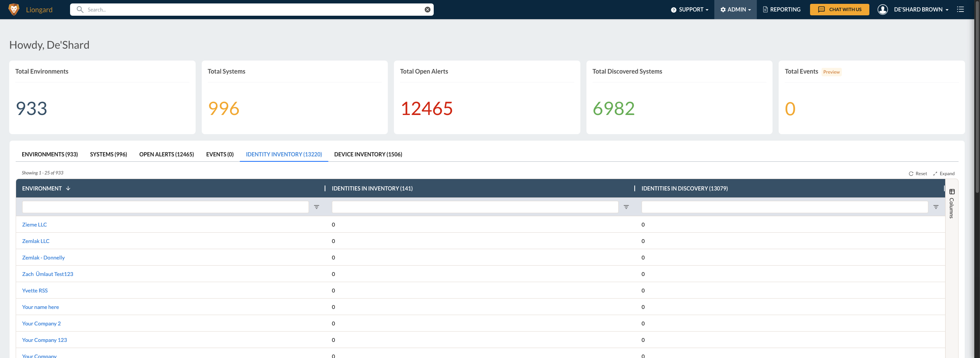Viewport: 980px width, 358px height.
Task: Click the Liongard lion logo icon
Action: click(x=14, y=9)
